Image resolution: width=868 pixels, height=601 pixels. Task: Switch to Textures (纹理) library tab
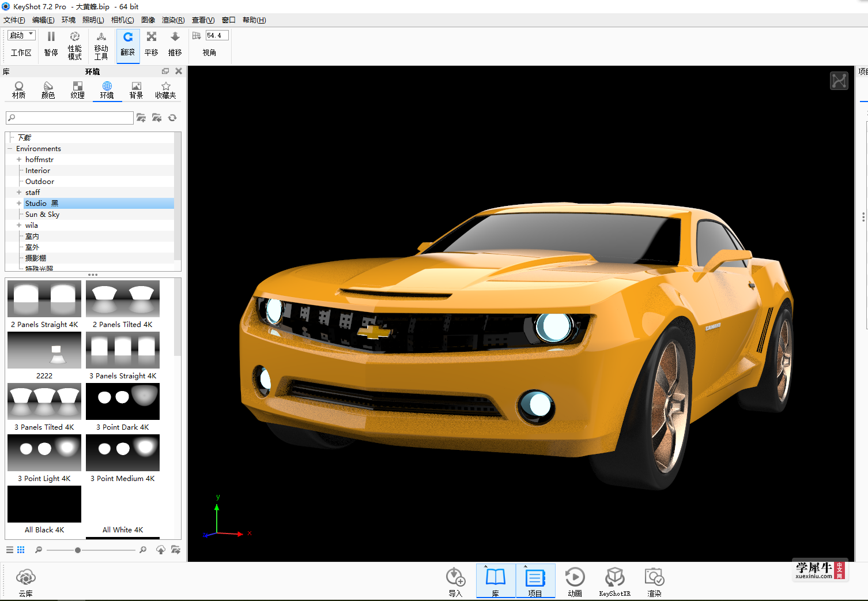78,90
